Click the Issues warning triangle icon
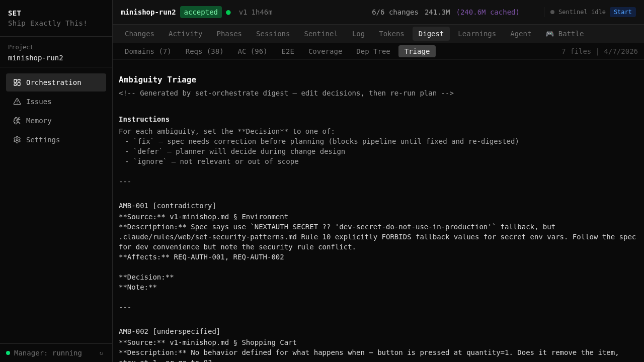644x362 pixels. point(17,102)
